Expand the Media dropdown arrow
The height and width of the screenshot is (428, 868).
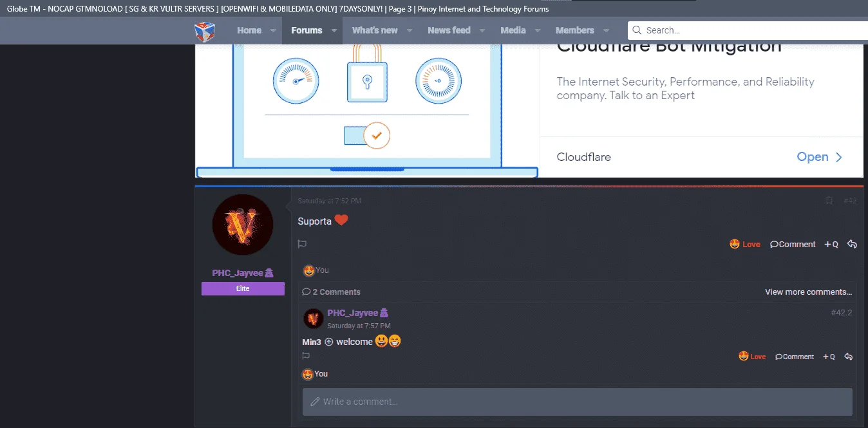(538, 30)
